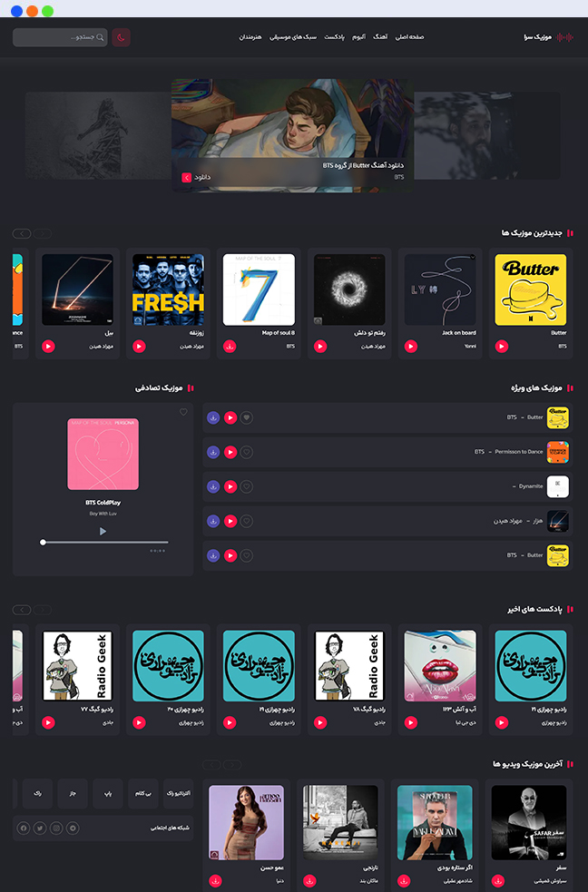The width and height of the screenshot is (588, 892).
Task: Play the هزار by مهراد هیدن featured track
Action: click(x=230, y=521)
